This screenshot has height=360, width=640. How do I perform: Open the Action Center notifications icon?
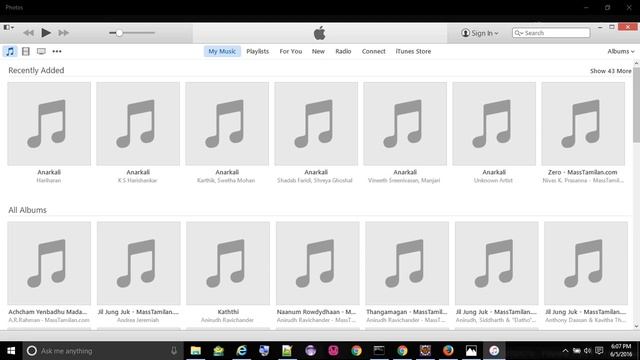pyautogui.click(x=599, y=351)
